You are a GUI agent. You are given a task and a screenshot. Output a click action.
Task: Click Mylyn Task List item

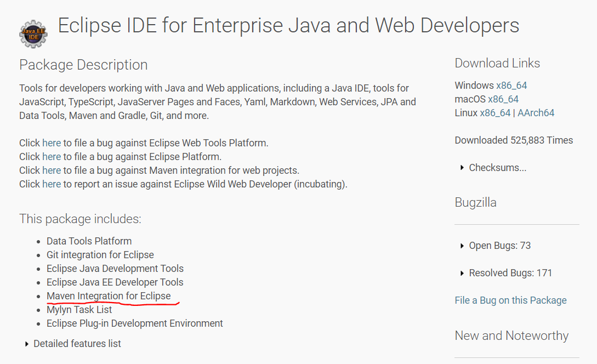[x=79, y=310]
